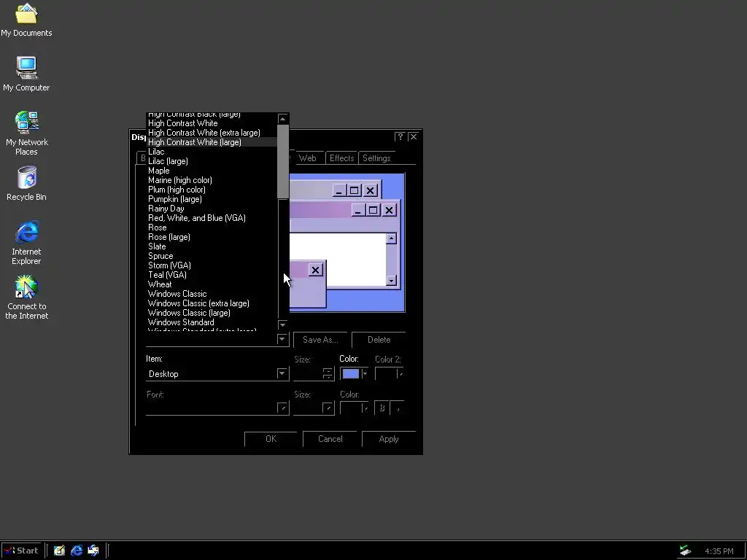The height and width of the screenshot is (560, 747).
Task: Click the Item Size spinner
Action: coord(328,374)
